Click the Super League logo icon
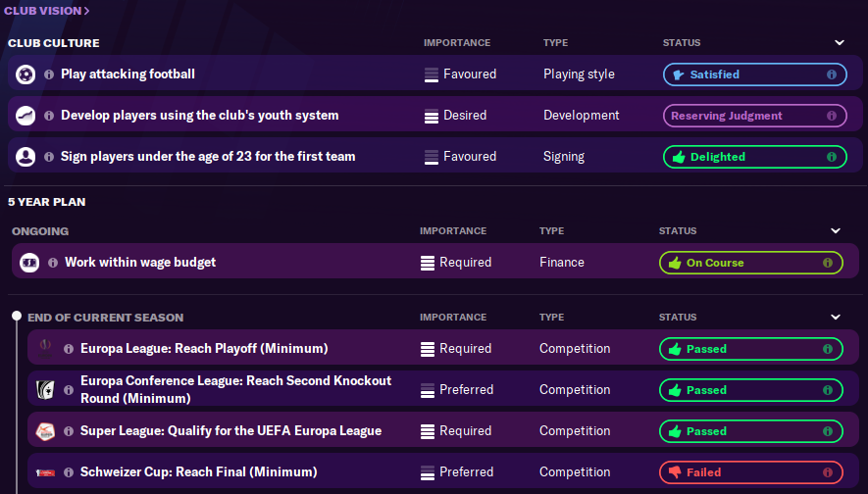The height and width of the screenshot is (494, 868). (x=43, y=431)
